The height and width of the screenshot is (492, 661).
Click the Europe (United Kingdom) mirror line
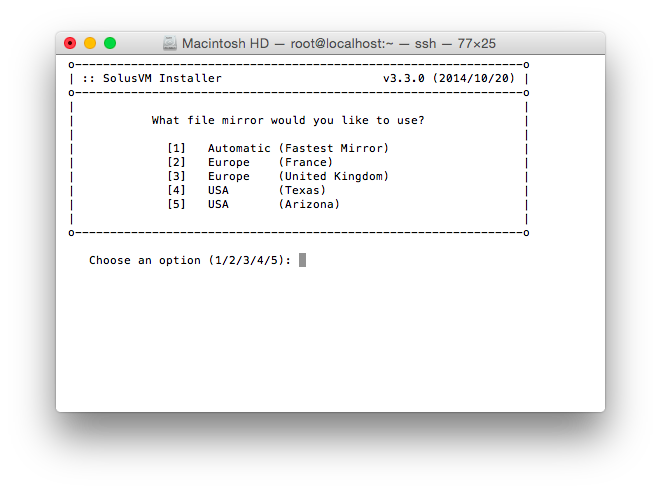coord(278,176)
